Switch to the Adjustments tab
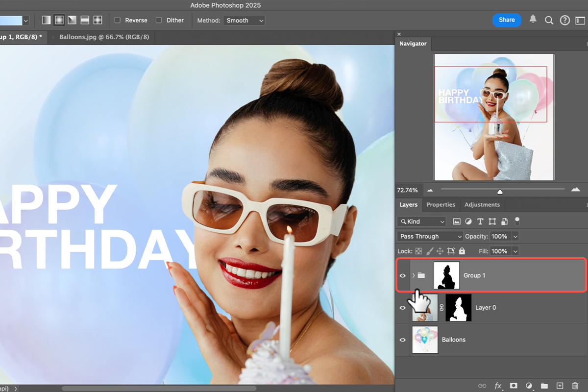 tap(482, 205)
